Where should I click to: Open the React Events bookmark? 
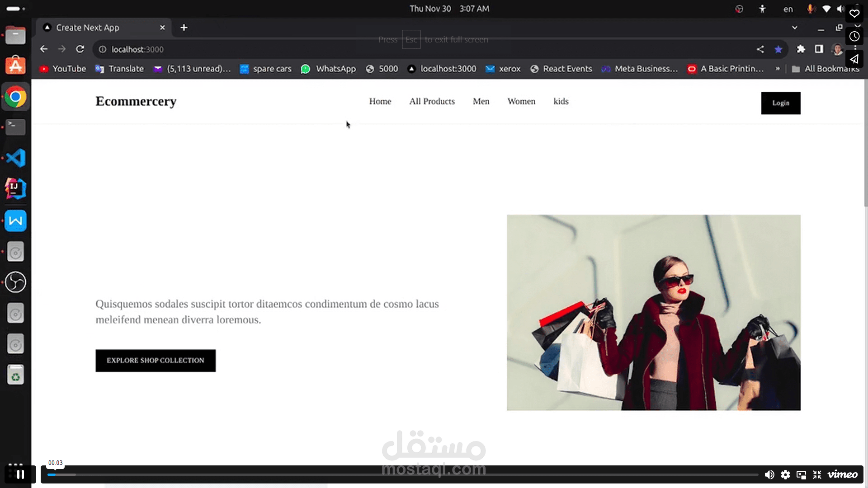pyautogui.click(x=561, y=69)
